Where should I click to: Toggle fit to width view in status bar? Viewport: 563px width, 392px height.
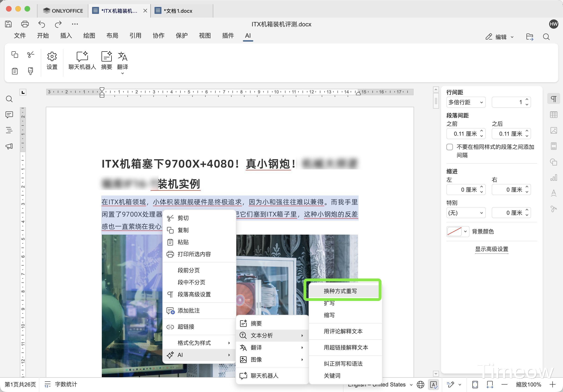click(x=490, y=385)
